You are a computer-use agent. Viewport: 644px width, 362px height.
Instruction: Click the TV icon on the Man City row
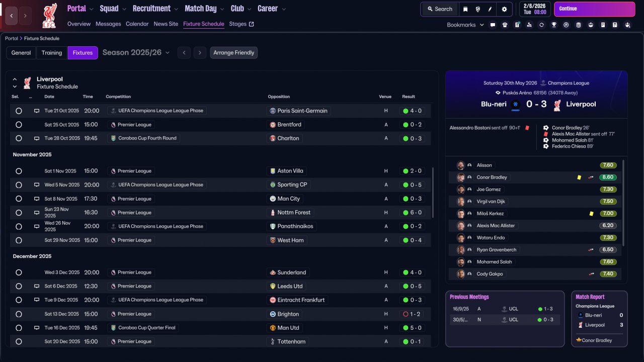tap(37, 199)
